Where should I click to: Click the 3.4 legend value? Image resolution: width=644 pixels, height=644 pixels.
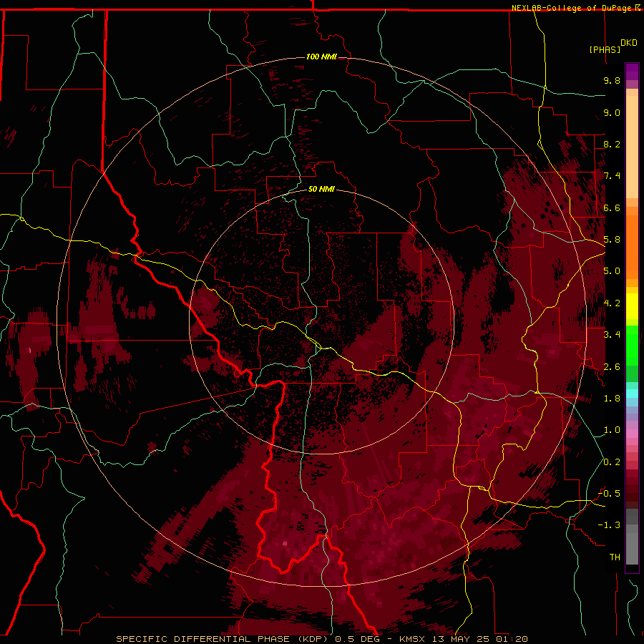[x=612, y=335]
